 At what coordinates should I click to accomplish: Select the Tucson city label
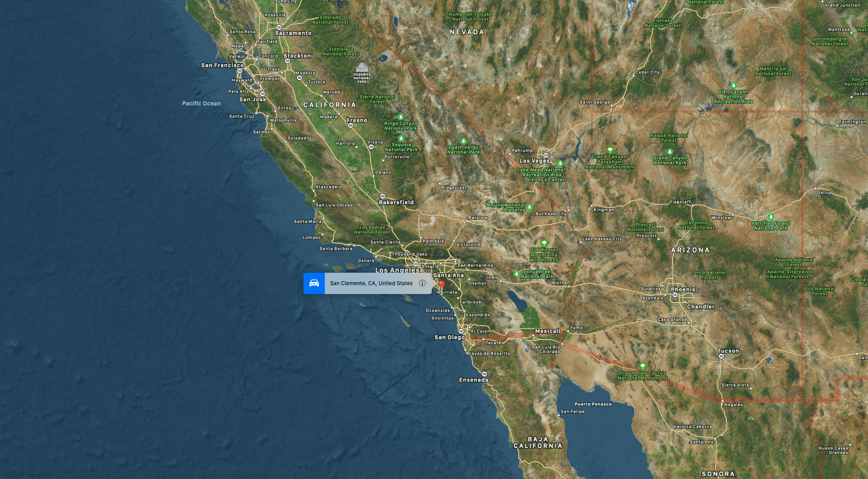[728, 351]
